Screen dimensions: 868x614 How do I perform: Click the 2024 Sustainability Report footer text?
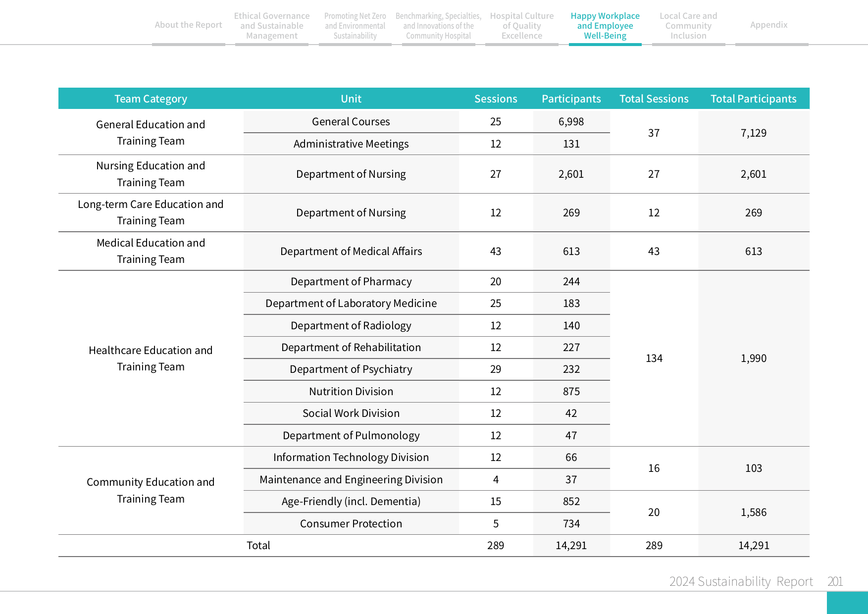pos(741,581)
